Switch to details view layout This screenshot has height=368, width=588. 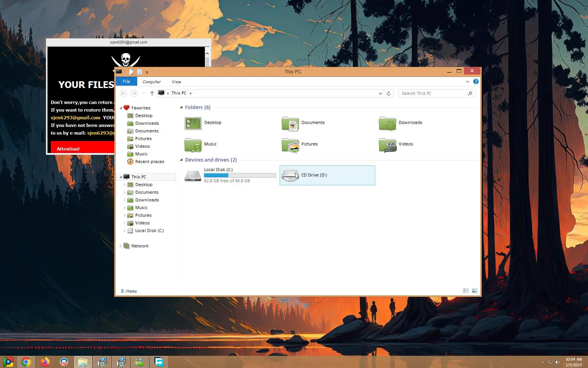[466, 291]
